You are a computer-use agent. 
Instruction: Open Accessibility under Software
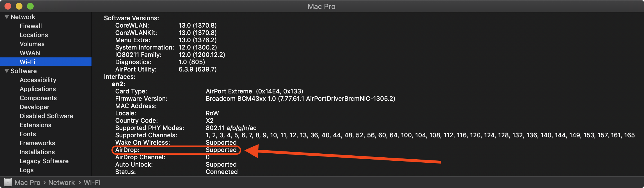pos(38,80)
